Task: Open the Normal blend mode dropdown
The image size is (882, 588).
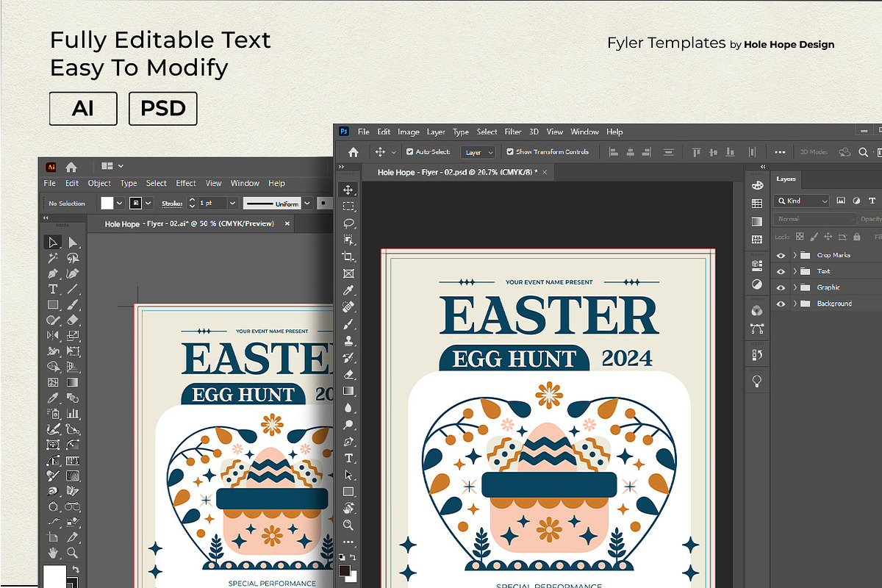Action: tap(816, 219)
